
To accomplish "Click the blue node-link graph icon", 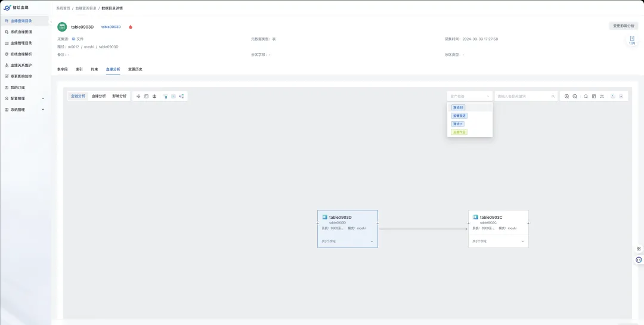I will pyautogui.click(x=181, y=96).
